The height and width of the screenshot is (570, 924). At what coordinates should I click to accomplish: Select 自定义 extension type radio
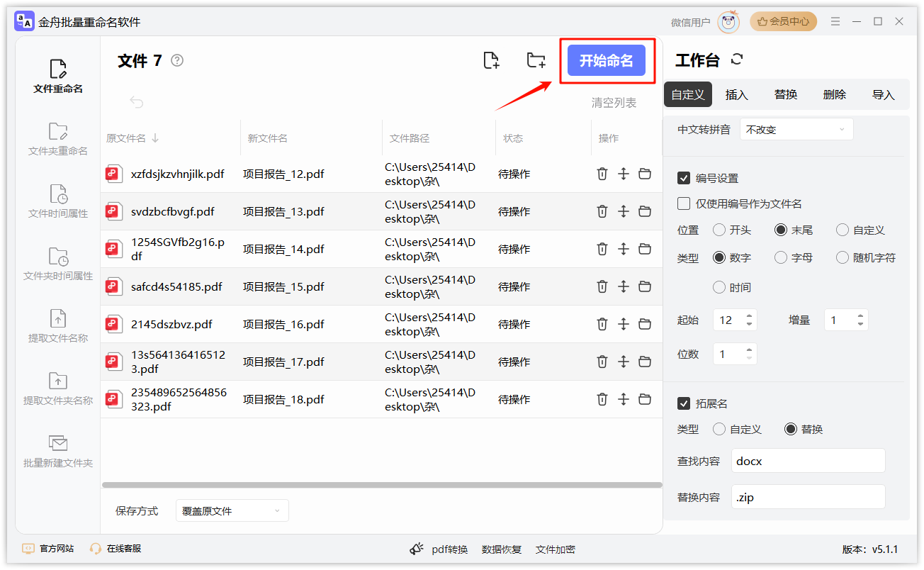click(719, 429)
